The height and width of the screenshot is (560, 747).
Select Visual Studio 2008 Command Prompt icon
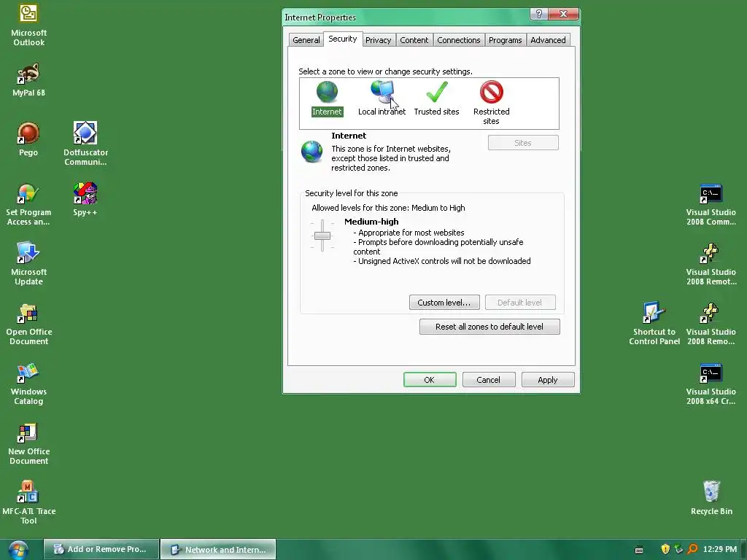(x=711, y=204)
